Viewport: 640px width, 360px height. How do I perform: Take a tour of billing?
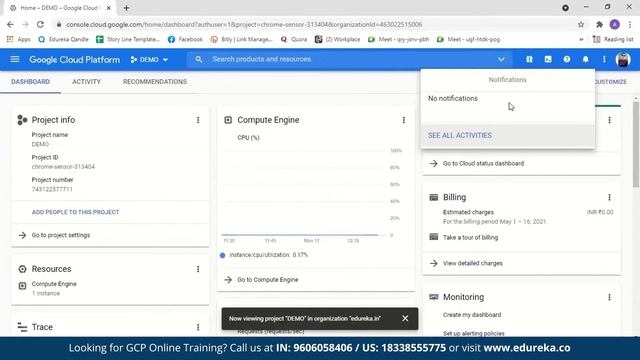click(x=471, y=237)
